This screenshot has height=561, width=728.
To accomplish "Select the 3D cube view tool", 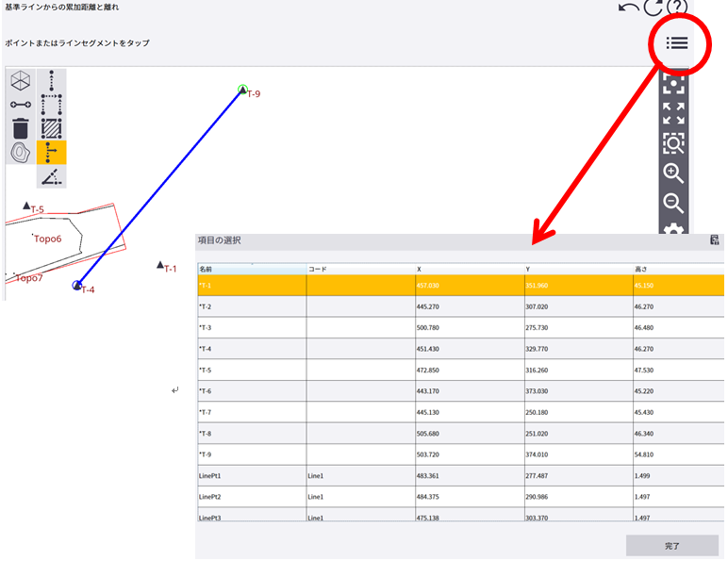I will [21, 81].
